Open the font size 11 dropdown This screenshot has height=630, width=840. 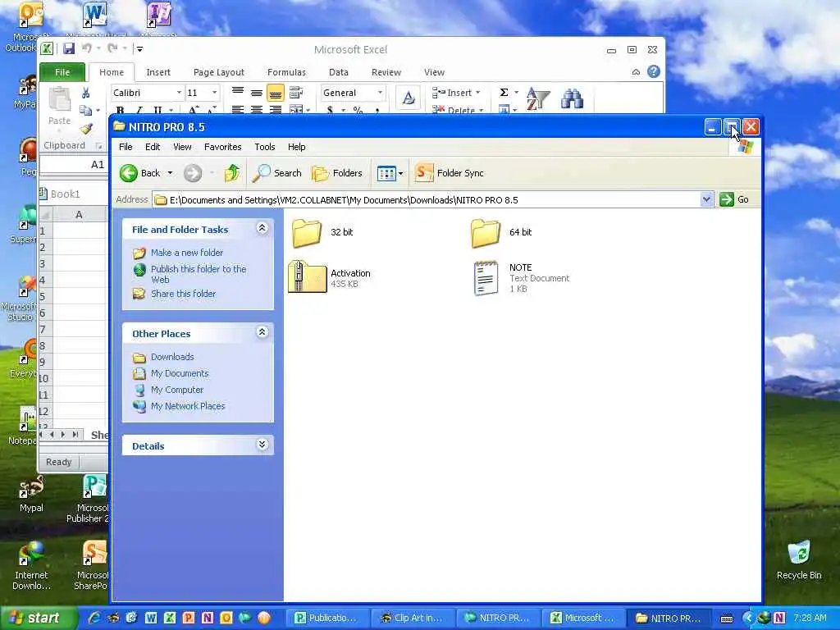(x=214, y=93)
